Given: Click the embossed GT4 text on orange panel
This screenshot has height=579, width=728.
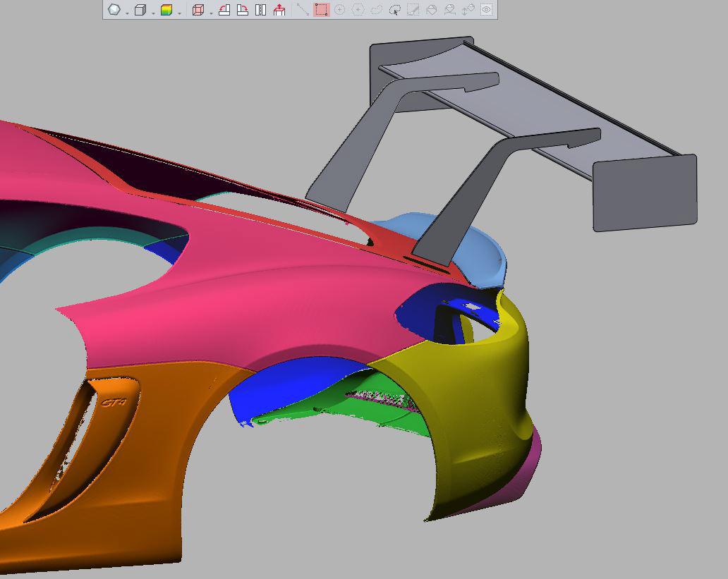Looking at the screenshot, I should (x=114, y=402).
